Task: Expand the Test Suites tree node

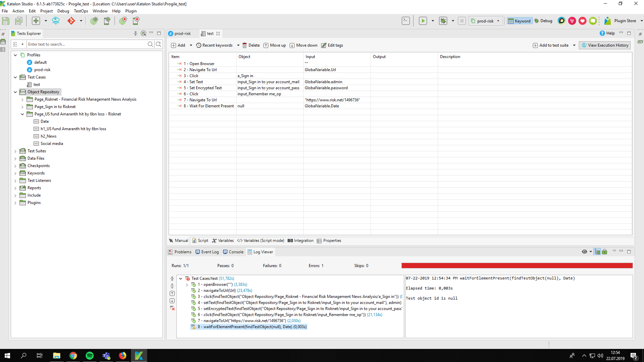Action: (15, 151)
